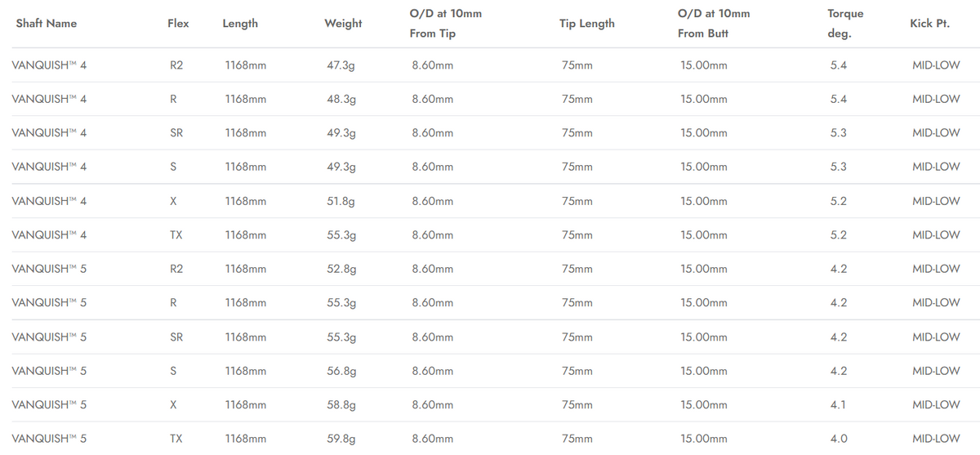Click the 51.8g weight cell
This screenshot has width=980, height=455.
tap(341, 201)
